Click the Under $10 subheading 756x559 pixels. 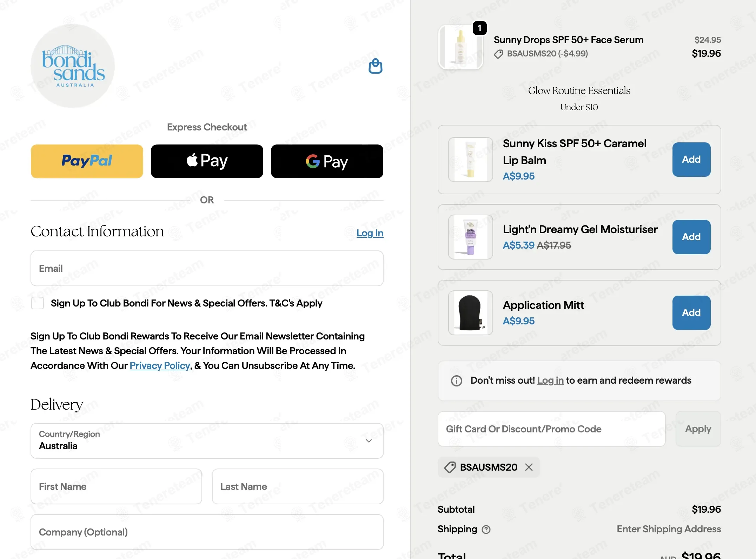click(579, 107)
